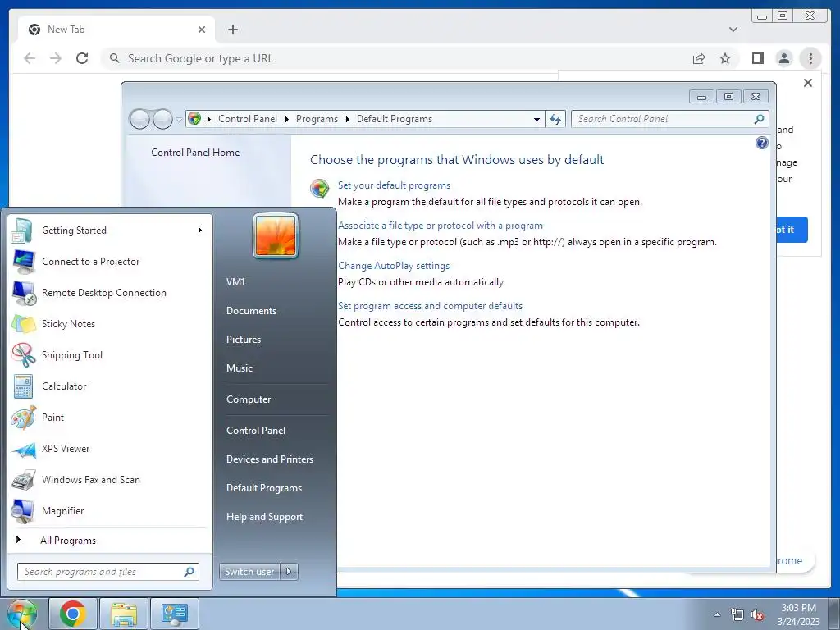Open Chrome from the taskbar

click(x=73, y=614)
